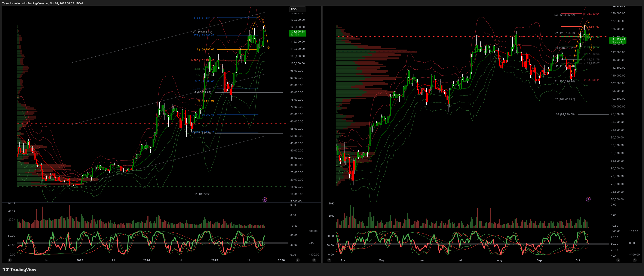Screen dimensions: 644x276
Task: Click the lightning icon on the right chart
Action: click(x=588, y=199)
